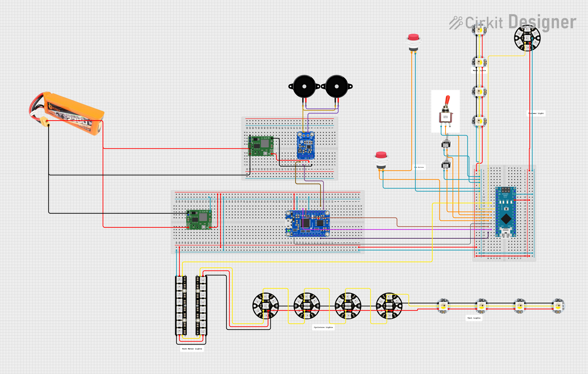
Task: Select the rightmost Vent light LED
Action: pyautogui.click(x=558, y=306)
